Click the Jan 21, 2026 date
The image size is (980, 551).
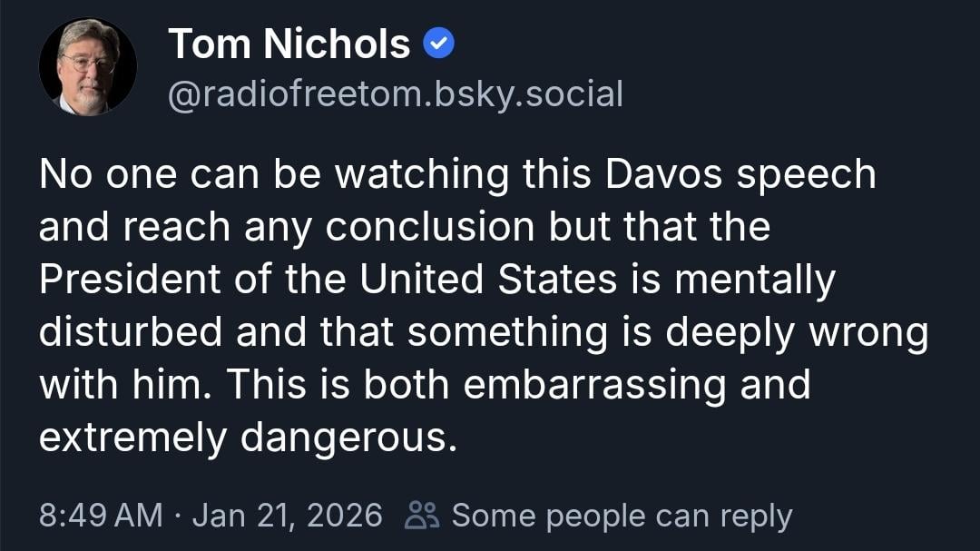point(288,516)
